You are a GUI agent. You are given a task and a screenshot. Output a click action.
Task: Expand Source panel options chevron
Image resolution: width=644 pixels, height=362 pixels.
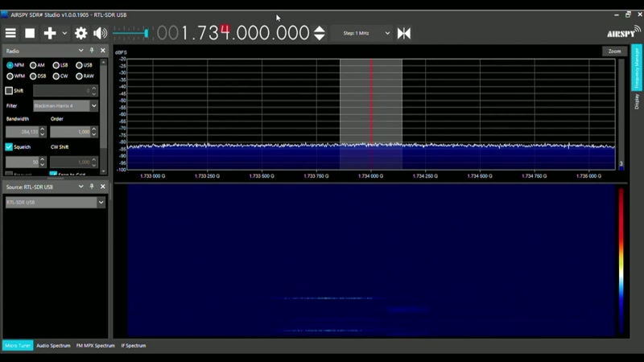81,187
